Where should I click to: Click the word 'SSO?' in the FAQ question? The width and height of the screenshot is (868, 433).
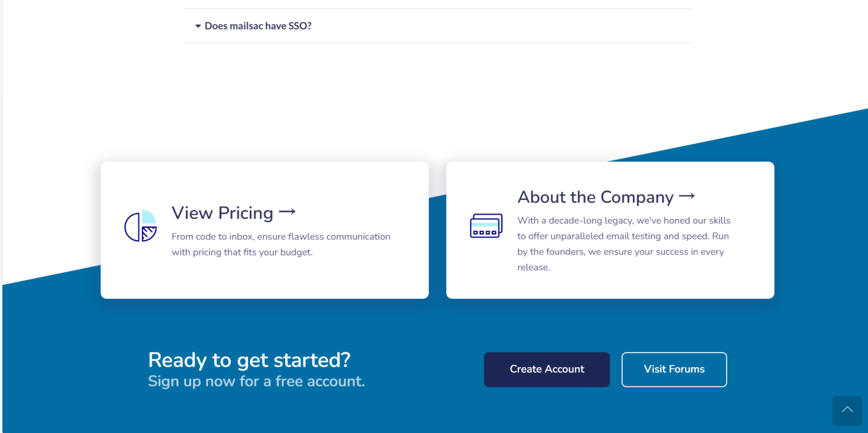[300, 26]
